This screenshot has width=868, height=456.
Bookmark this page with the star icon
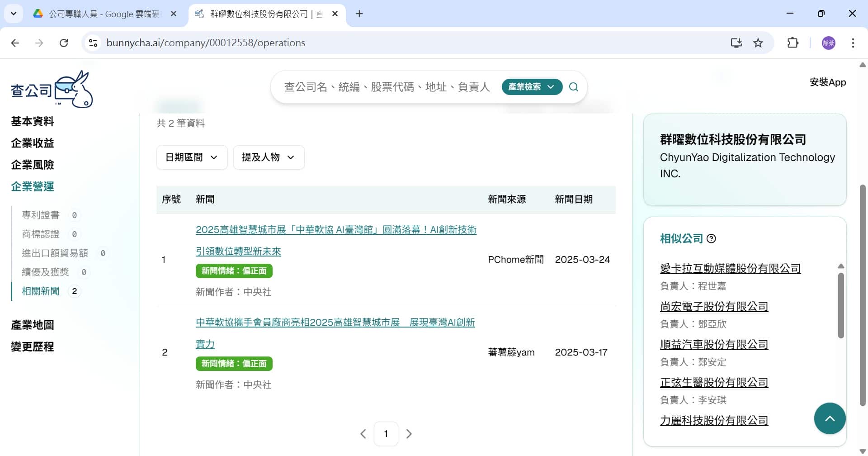coord(758,43)
